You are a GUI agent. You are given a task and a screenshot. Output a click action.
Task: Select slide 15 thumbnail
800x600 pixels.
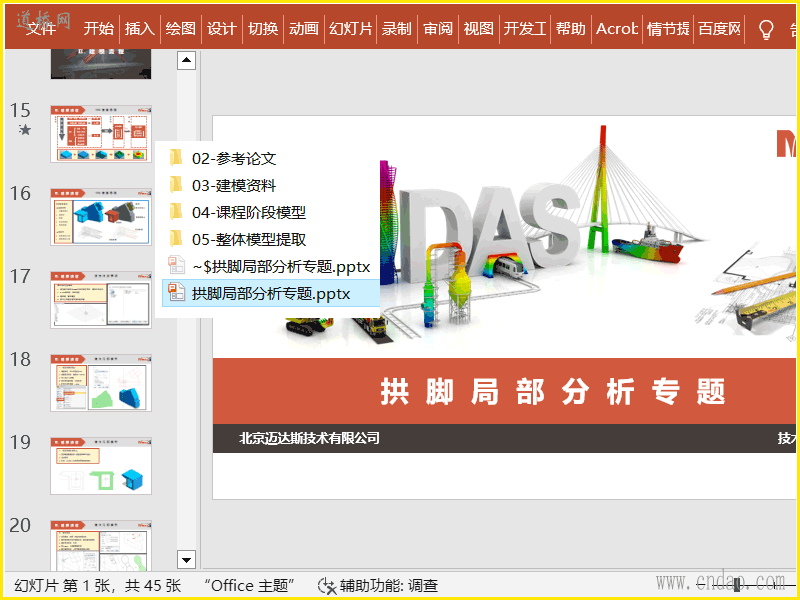coord(101,134)
